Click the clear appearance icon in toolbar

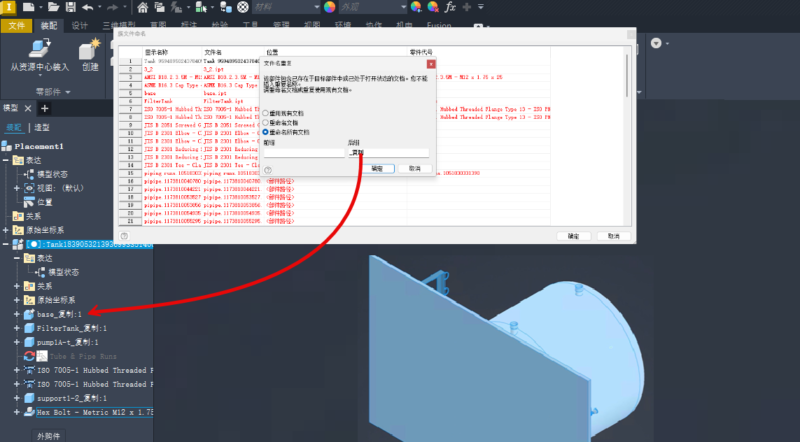433,7
